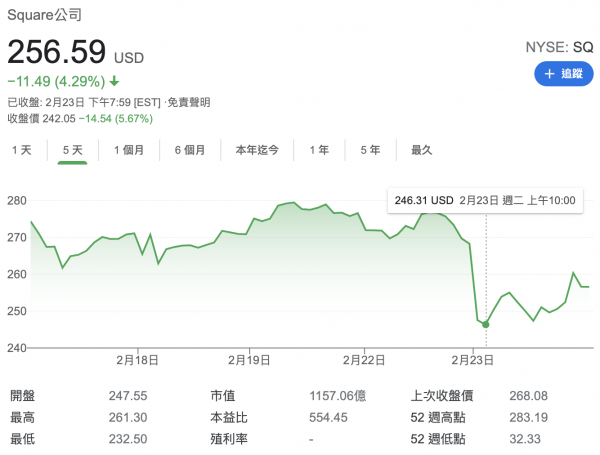This screenshot has height=455, width=600.
Task: Click the 270 y-axis label
Action: [x=17, y=237]
